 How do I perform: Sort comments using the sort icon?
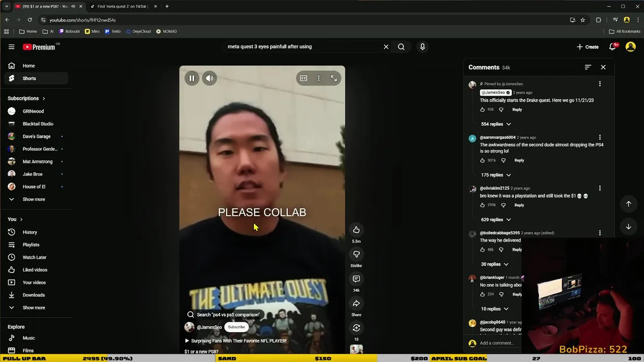588,67
